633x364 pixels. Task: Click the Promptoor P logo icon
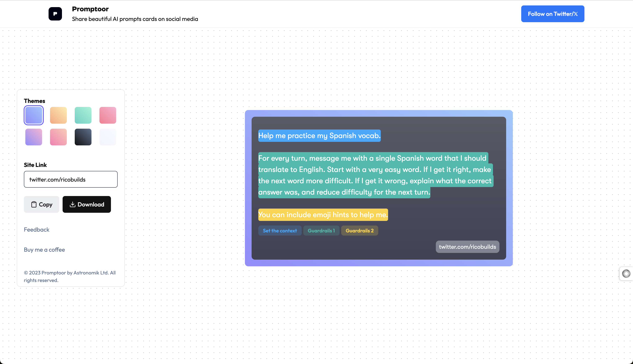55,14
